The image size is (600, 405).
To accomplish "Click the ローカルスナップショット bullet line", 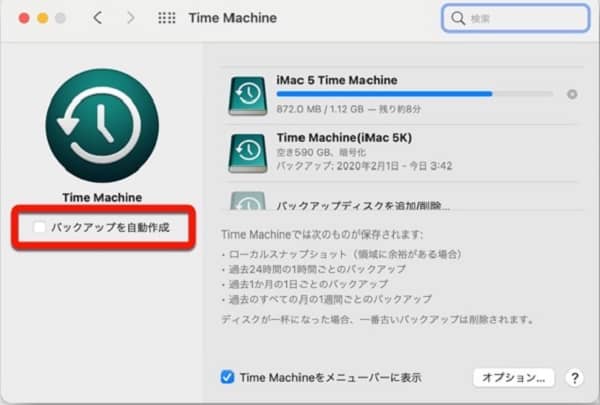I will (341, 254).
